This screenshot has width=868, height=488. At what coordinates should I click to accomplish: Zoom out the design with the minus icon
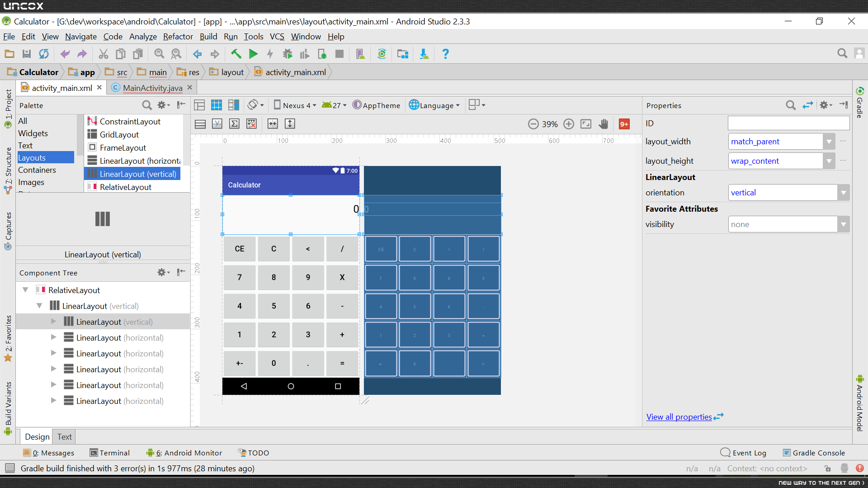[533, 124]
